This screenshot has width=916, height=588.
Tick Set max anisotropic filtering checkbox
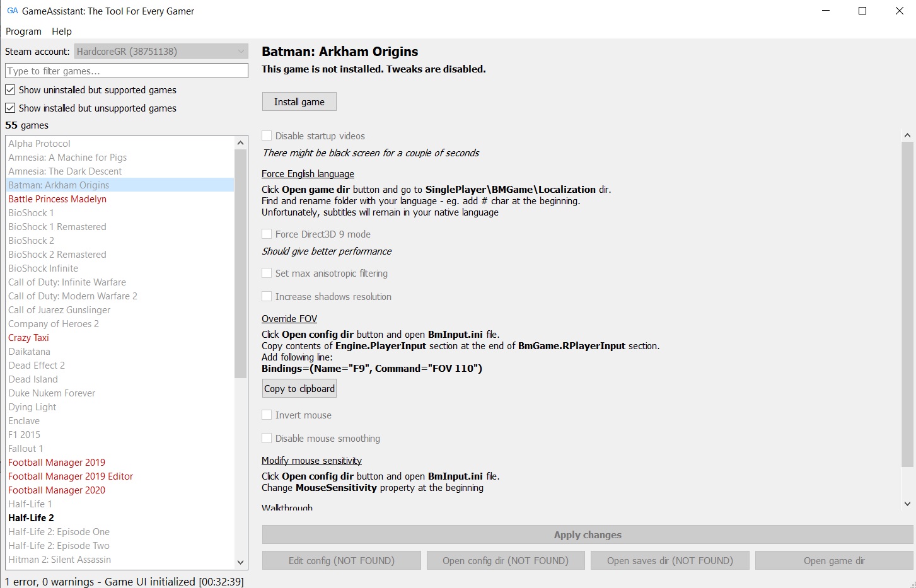pos(267,273)
